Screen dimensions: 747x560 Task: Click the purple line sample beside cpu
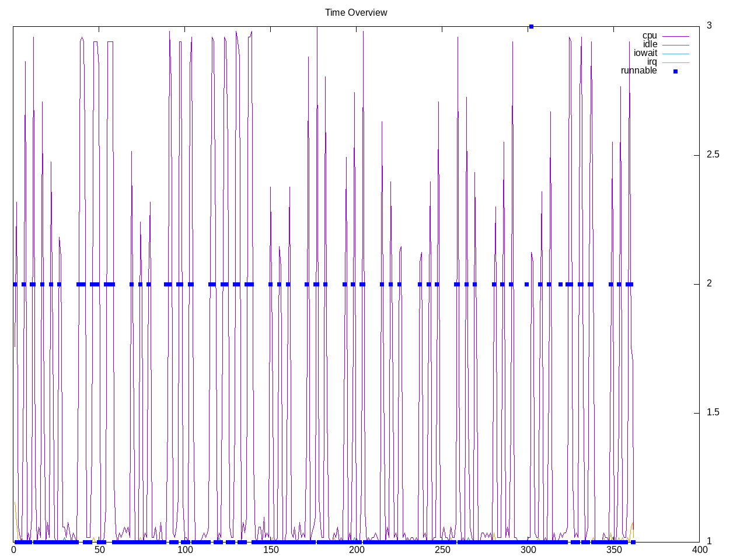675,36
